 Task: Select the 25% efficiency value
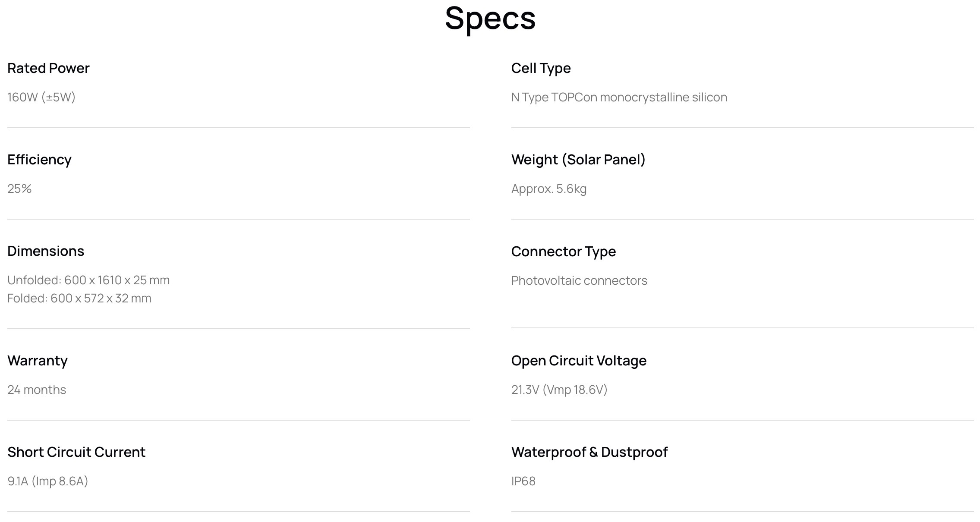pos(19,189)
